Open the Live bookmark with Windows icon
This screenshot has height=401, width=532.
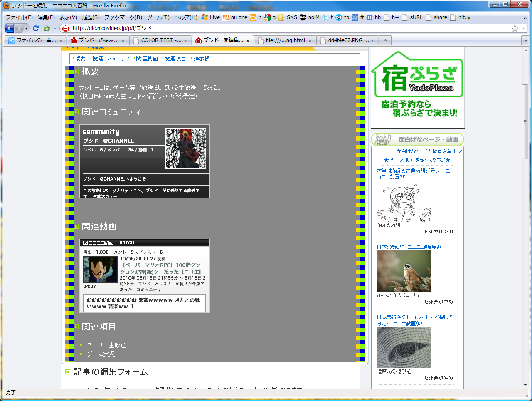click(211, 17)
